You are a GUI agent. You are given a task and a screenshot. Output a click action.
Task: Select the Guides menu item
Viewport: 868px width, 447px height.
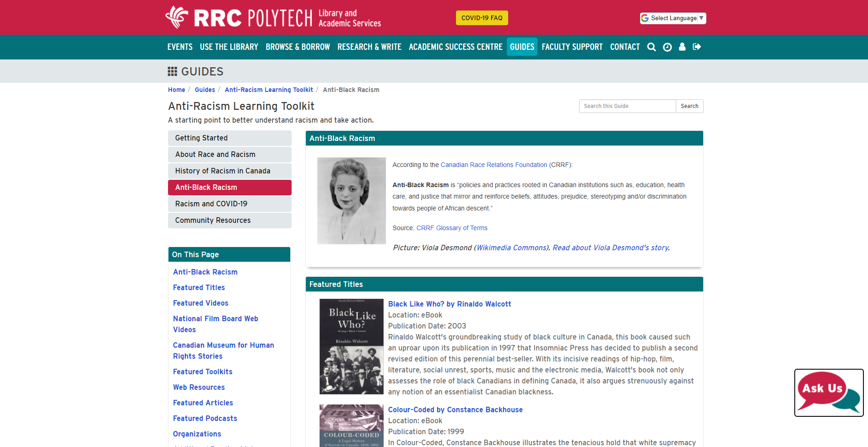pyautogui.click(x=522, y=47)
